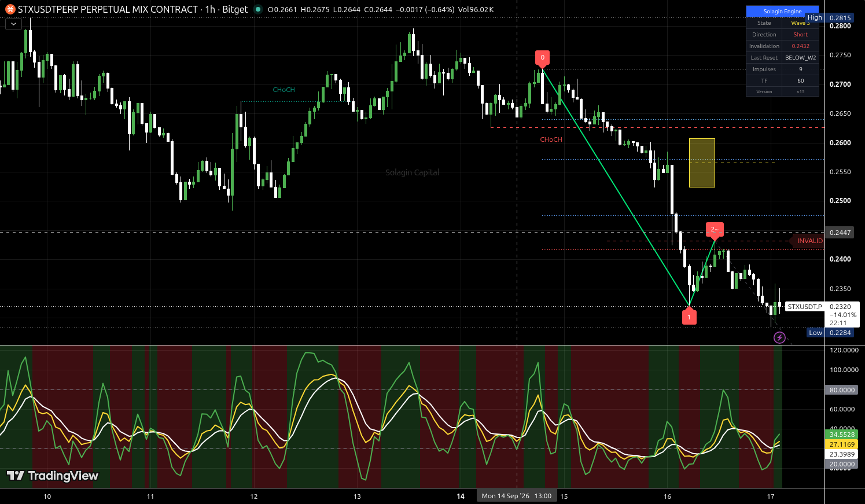Click the State label in the engine table
This screenshot has height=504, width=865.
click(764, 23)
